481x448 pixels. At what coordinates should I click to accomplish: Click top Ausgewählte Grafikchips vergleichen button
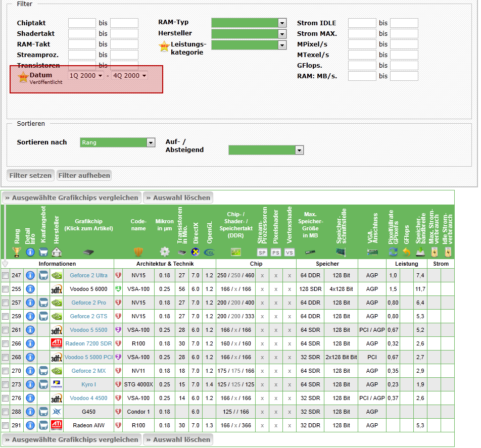click(x=71, y=198)
